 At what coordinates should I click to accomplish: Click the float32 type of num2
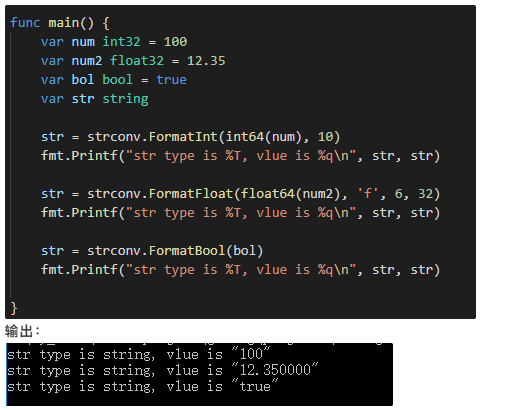(137, 61)
